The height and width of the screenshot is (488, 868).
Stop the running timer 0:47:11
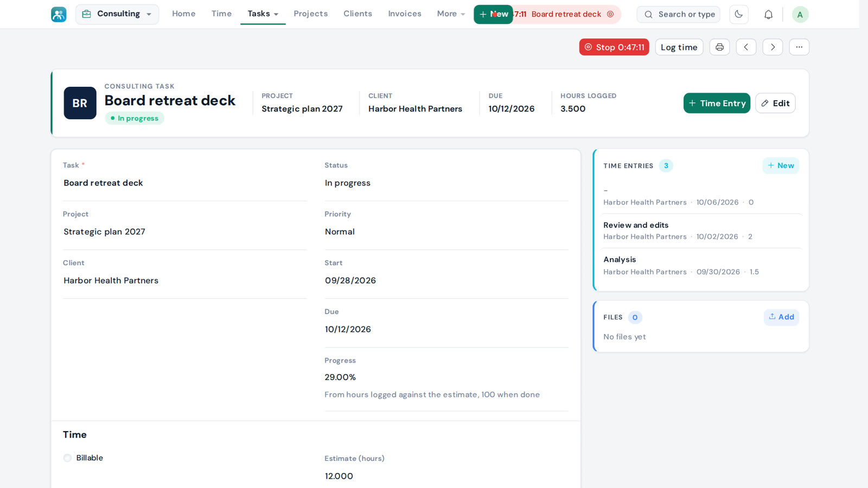614,47
